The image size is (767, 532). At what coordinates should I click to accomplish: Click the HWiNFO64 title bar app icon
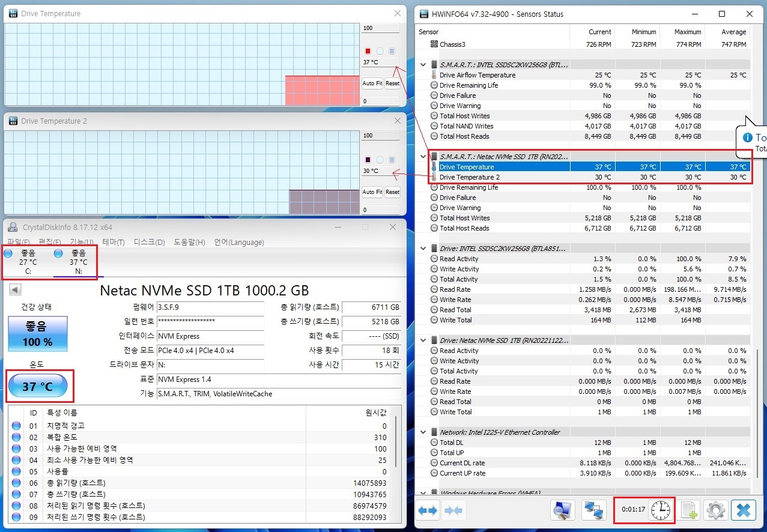click(423, 13)
